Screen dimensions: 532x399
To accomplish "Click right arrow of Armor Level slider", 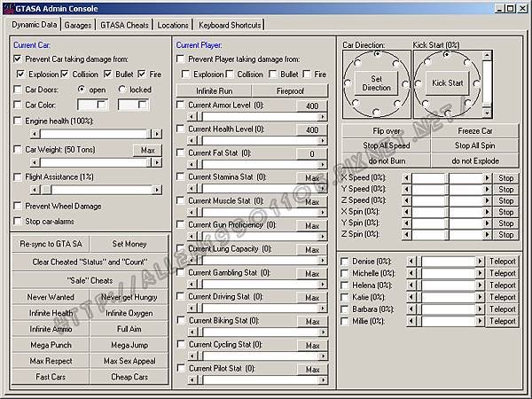I will point(323,117).
